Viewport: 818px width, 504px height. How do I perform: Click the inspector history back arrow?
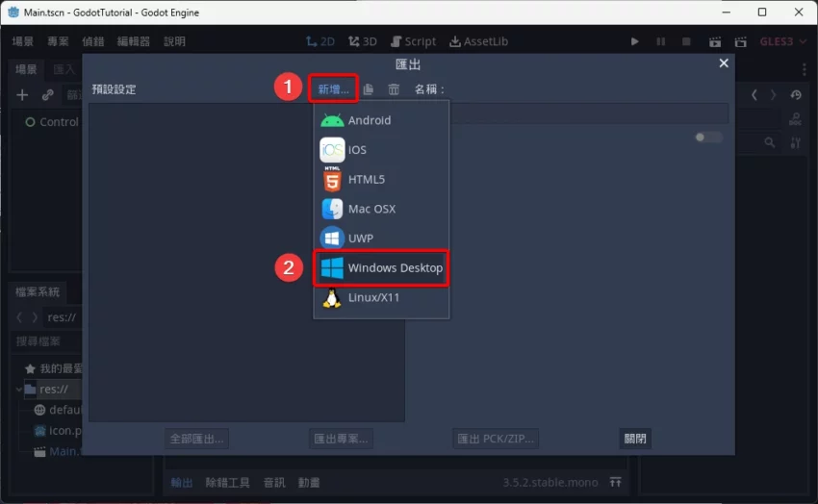(x=754, y=95)
